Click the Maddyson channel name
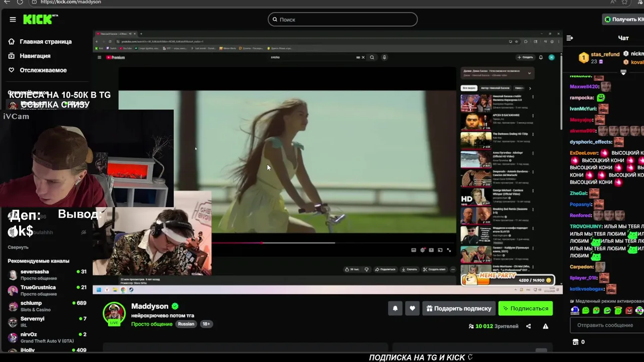Screen dimensions: 644x362 [149, 306]
